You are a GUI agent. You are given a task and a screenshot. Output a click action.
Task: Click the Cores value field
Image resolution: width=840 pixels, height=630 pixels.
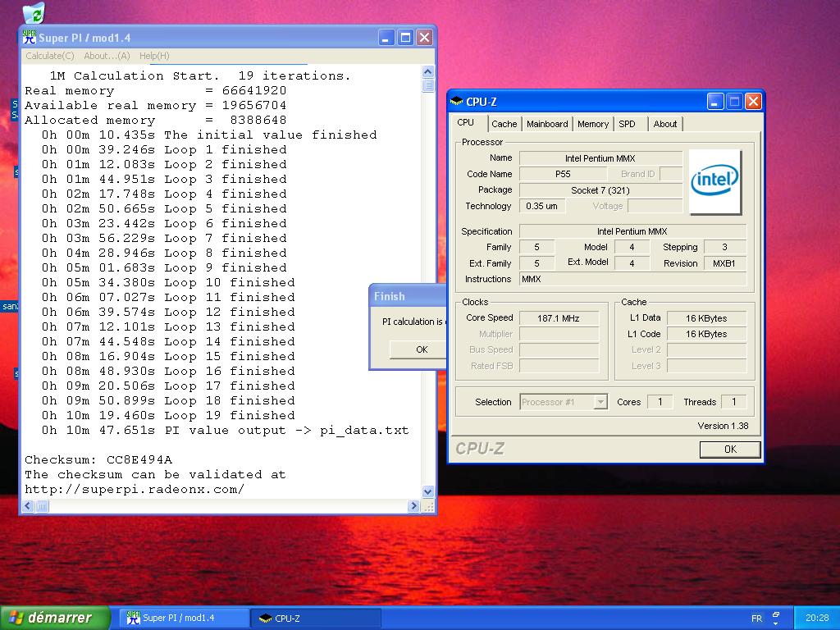pyautogui.click(x=660, y=402)
